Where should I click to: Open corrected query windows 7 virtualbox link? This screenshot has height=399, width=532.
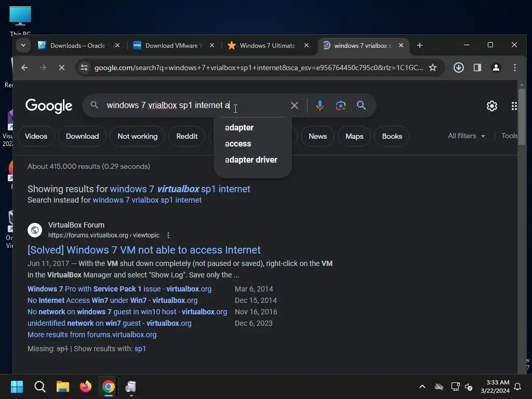pos(180,189)
